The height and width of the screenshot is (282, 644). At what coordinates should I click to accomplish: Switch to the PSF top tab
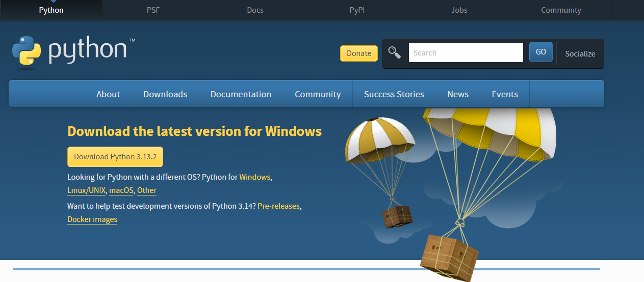pos(153,10)
